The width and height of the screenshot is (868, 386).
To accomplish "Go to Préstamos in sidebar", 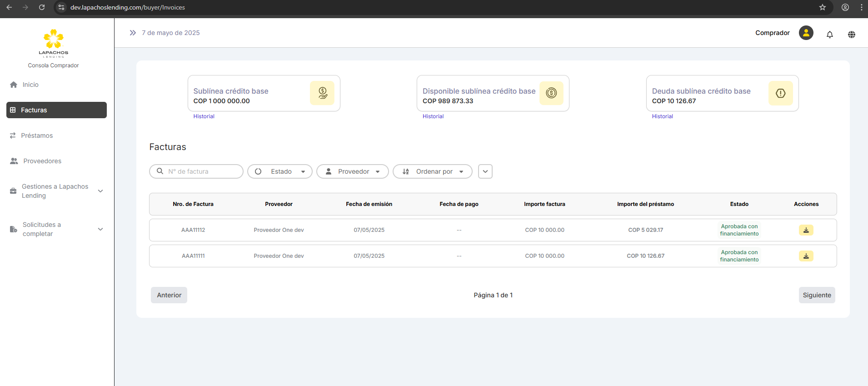I will 37,135.
